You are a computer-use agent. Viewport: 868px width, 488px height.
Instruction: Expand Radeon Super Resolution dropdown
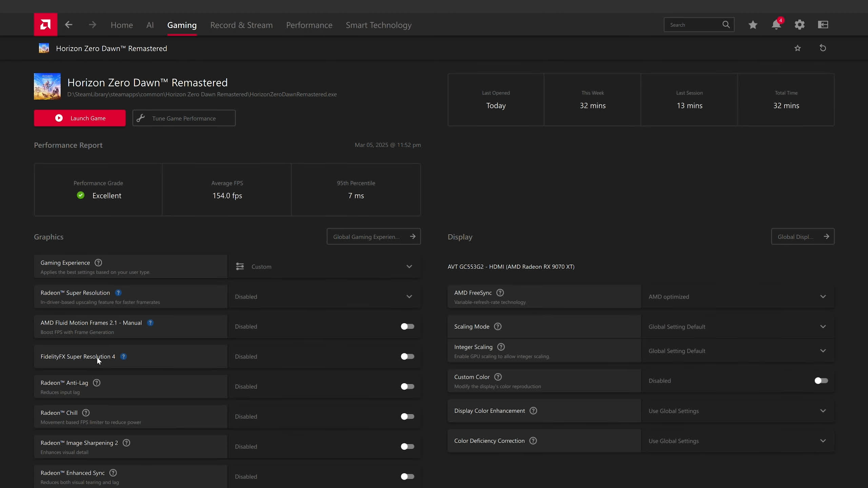(325, 297)
